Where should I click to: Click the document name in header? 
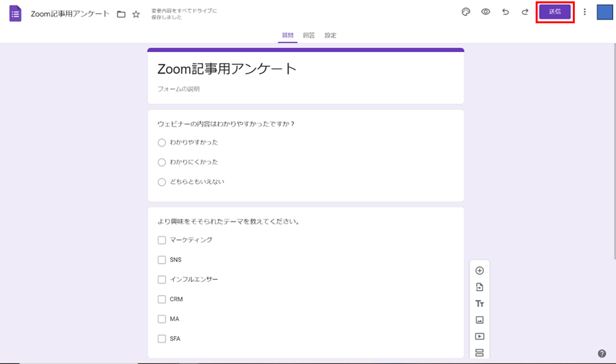point(70,14)
